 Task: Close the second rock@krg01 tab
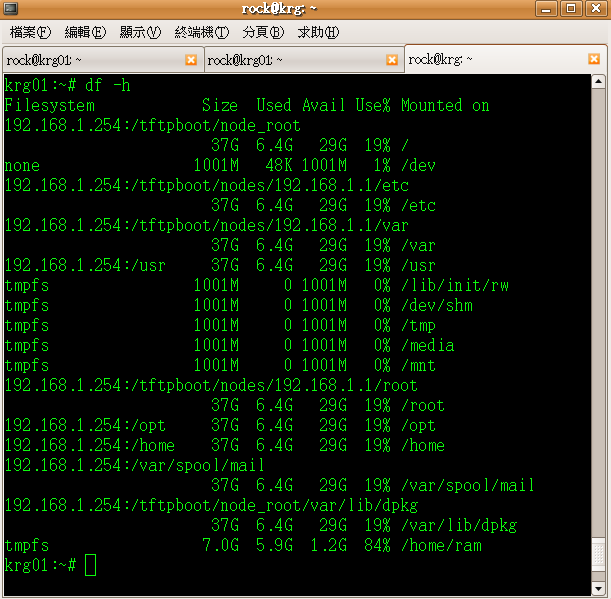click(x=392, y=61)
